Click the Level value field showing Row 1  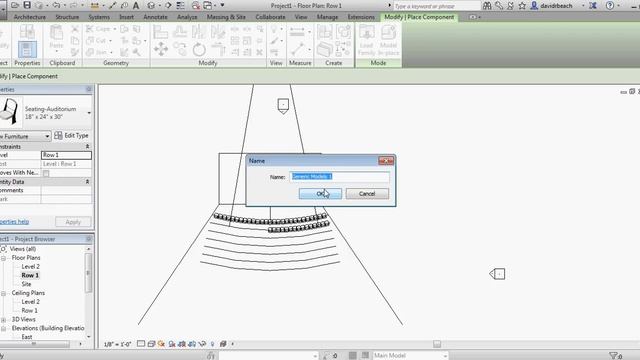(x=66, y=155)
